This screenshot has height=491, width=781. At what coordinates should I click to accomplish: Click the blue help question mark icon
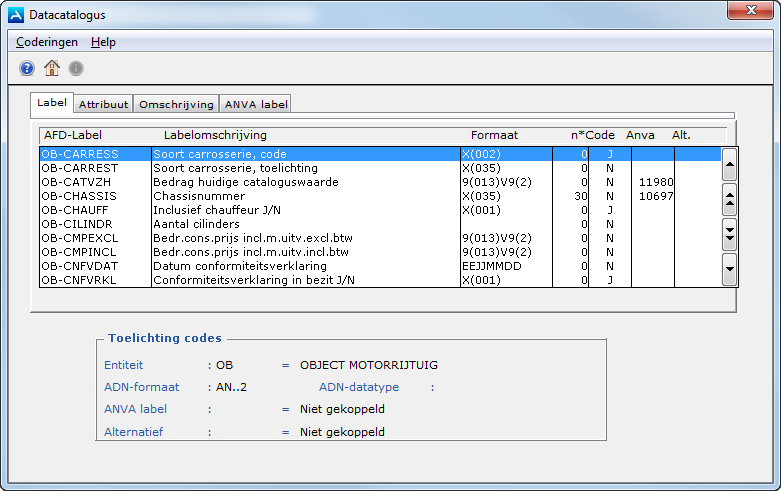27,68
